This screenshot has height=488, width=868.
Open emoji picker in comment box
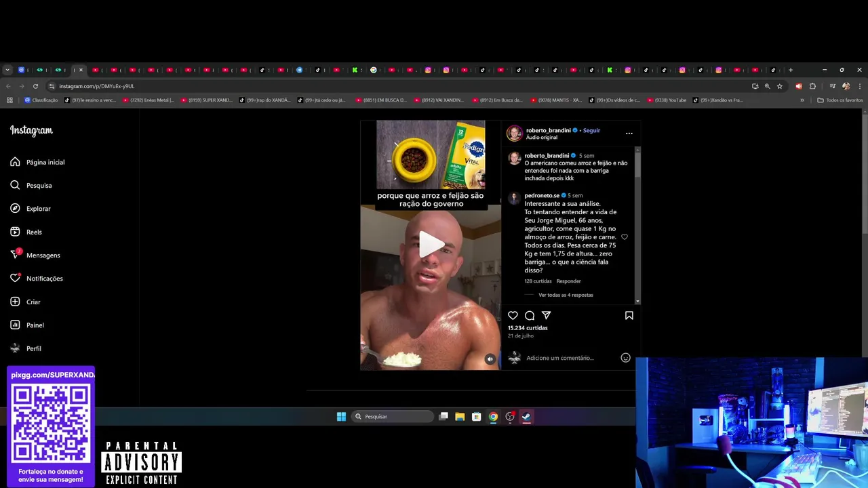coord(625,358)
